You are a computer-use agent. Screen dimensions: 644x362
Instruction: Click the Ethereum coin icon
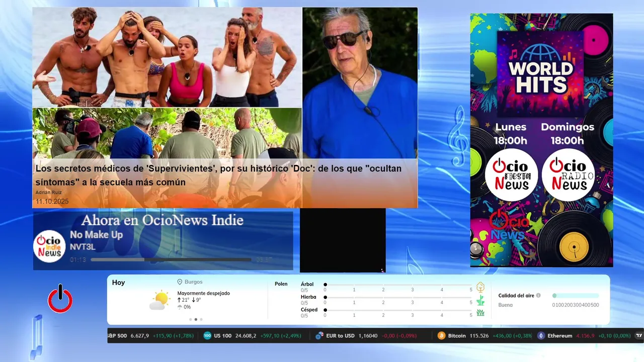[541, 335]
